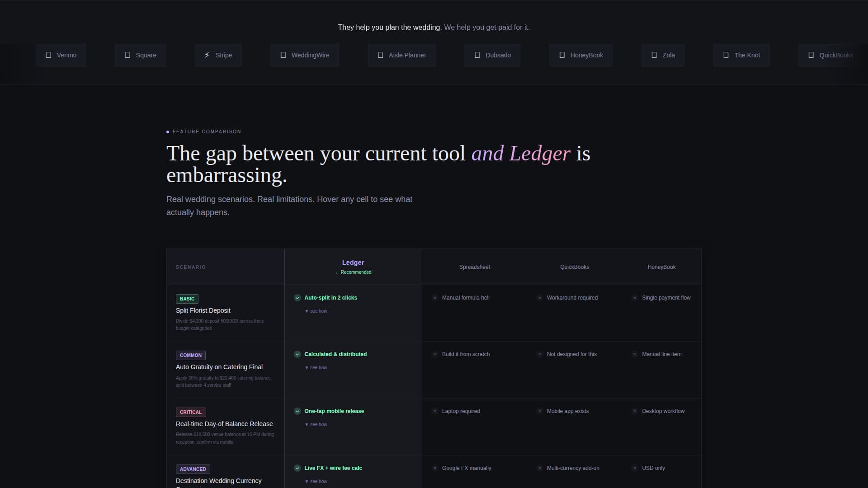Click the Zola logo icon
The height and width of the screenshot is (488, 868).
click(654, 55)
